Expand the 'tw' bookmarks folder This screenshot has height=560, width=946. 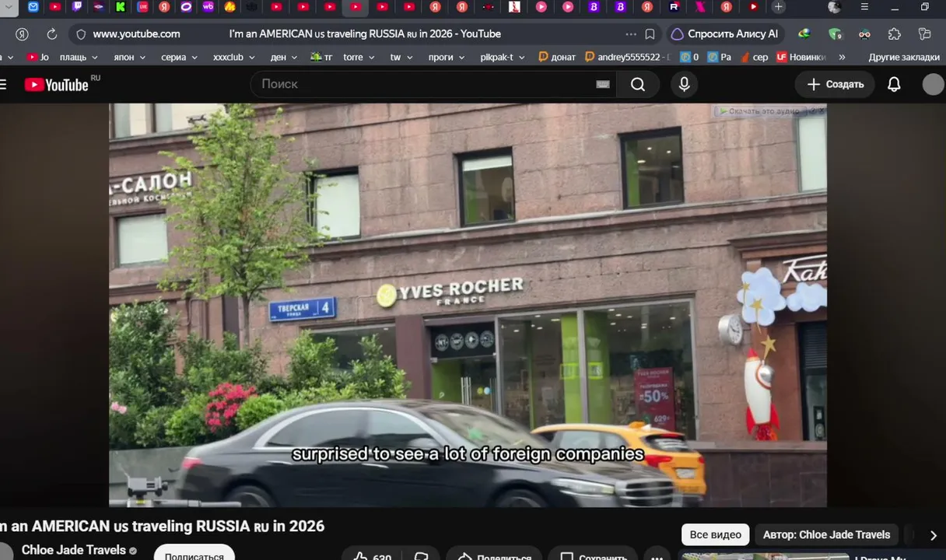[x=401, y=58]
